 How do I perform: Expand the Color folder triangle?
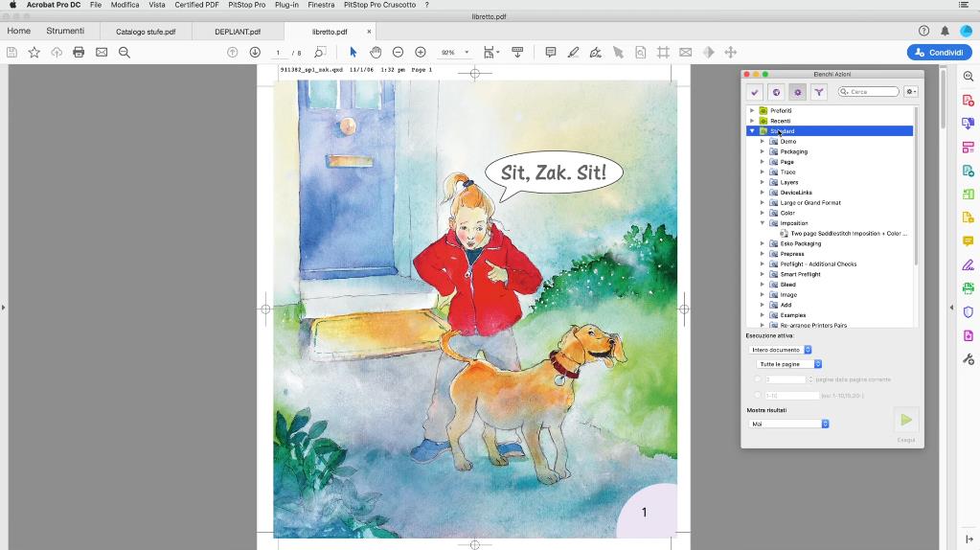click(763, 213)
